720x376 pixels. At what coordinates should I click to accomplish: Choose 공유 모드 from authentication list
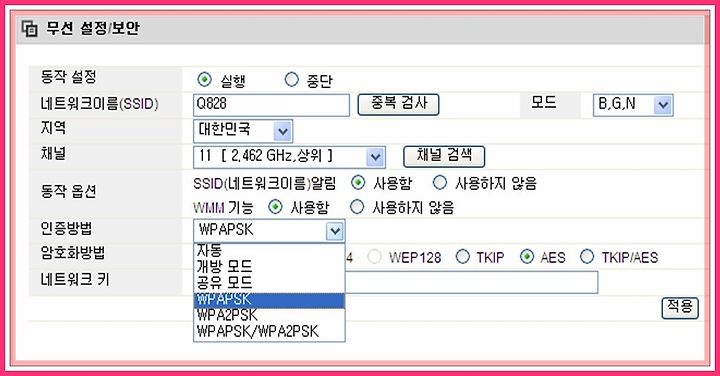tap(269, 282)
